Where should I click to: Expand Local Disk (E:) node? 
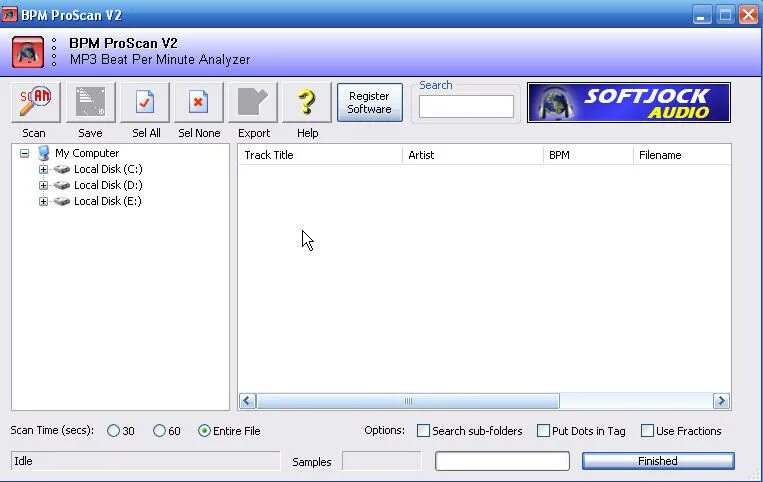pyautogui.click(x=43, y=201)
